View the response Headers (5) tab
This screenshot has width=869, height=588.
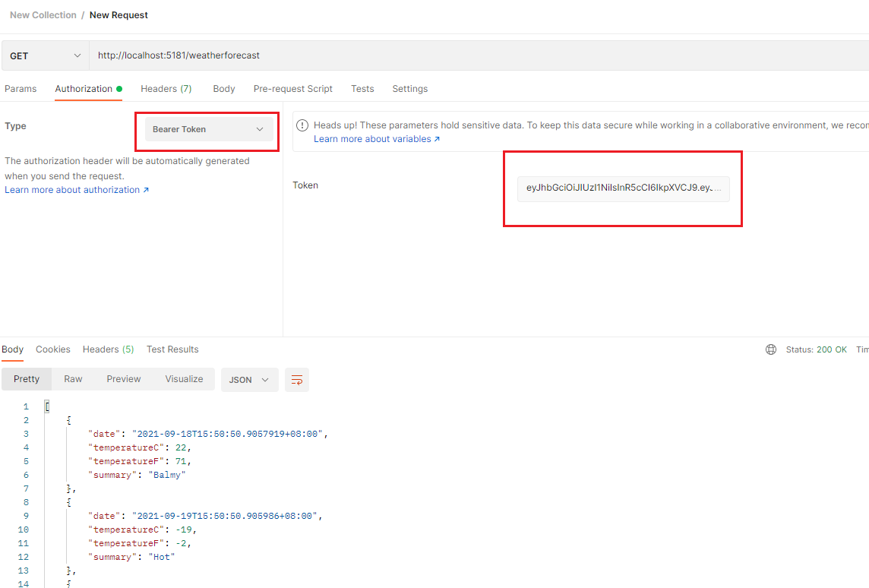[x=108, y=349]
